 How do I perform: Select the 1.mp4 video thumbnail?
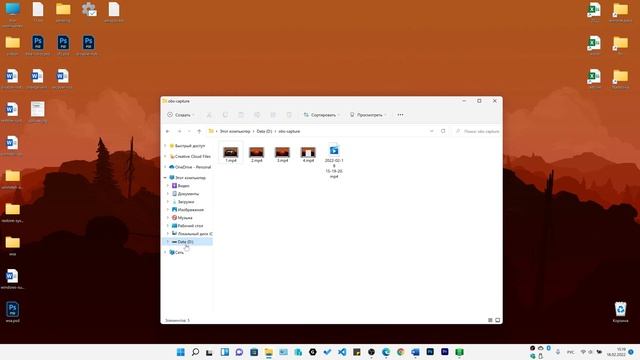pyautogui.click(x=231, y=153)
